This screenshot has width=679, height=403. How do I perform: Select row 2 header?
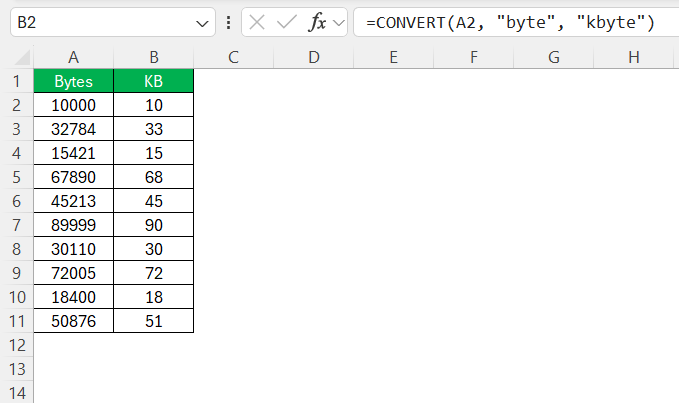click(17, 105)
